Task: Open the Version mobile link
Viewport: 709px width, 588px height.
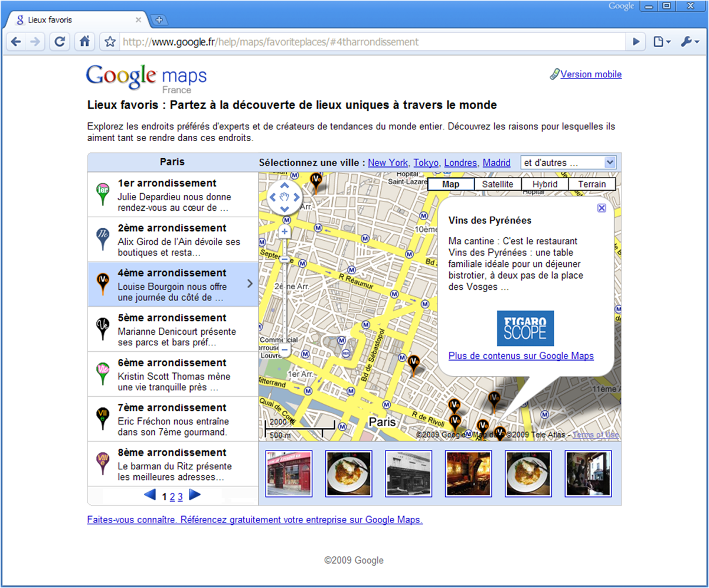Action: (x=591, y=74)
